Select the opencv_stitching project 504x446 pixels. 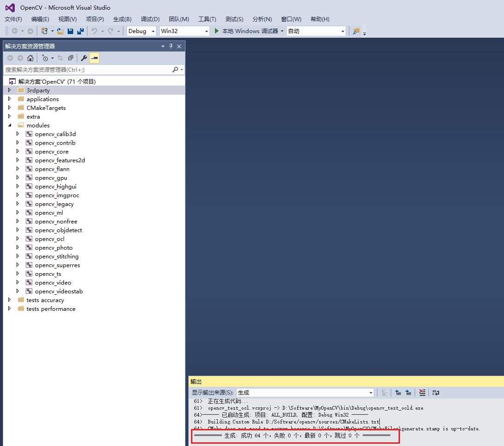pos(57,256)
